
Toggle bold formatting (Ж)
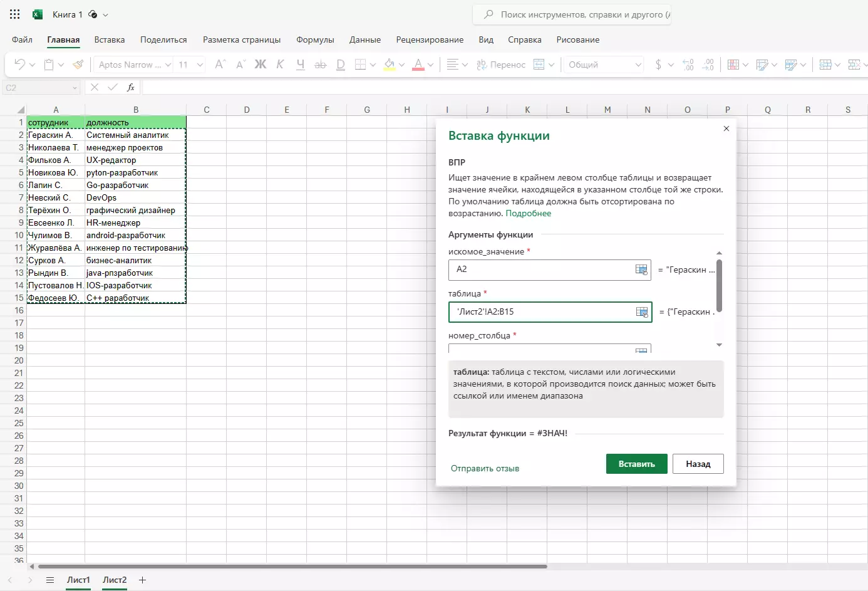coord(260,65)
